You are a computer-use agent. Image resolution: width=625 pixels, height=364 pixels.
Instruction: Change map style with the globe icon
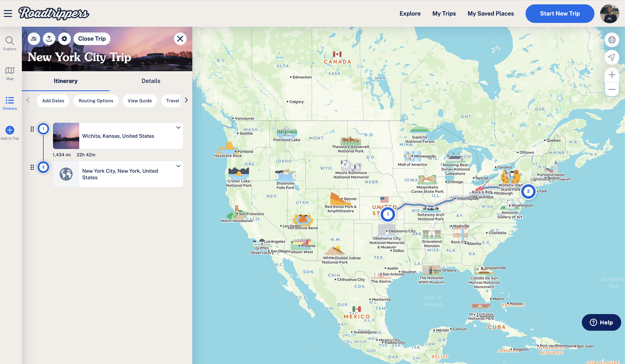612,40
